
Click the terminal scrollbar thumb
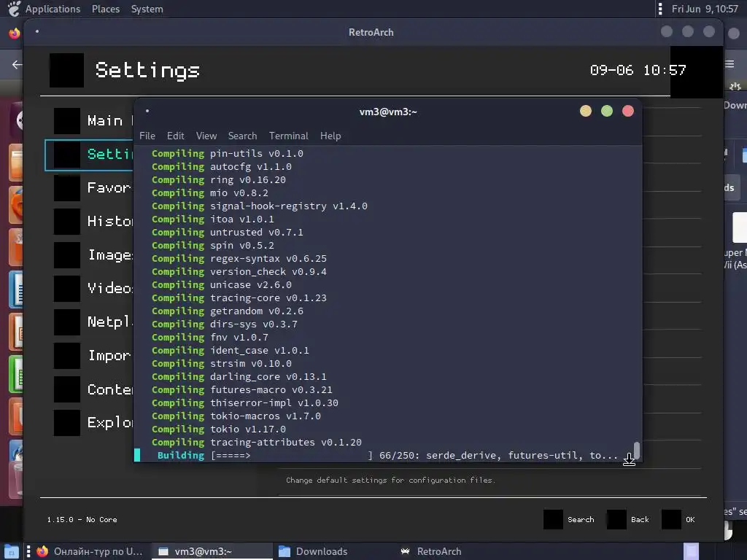tap(636, 450)
